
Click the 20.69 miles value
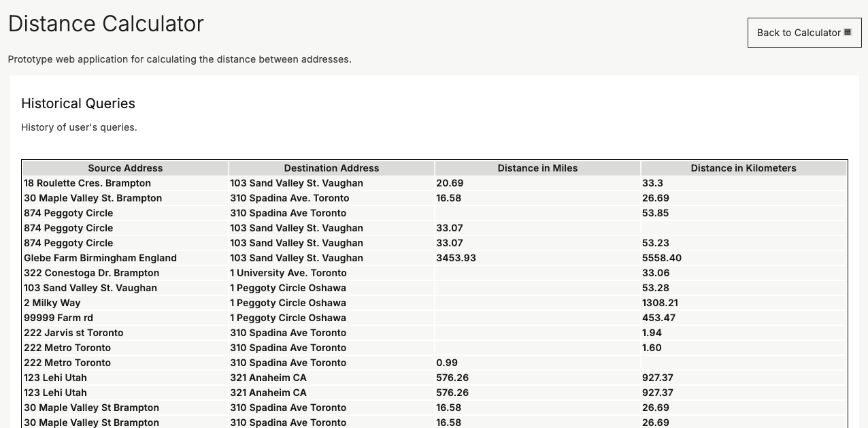[450, 183]
